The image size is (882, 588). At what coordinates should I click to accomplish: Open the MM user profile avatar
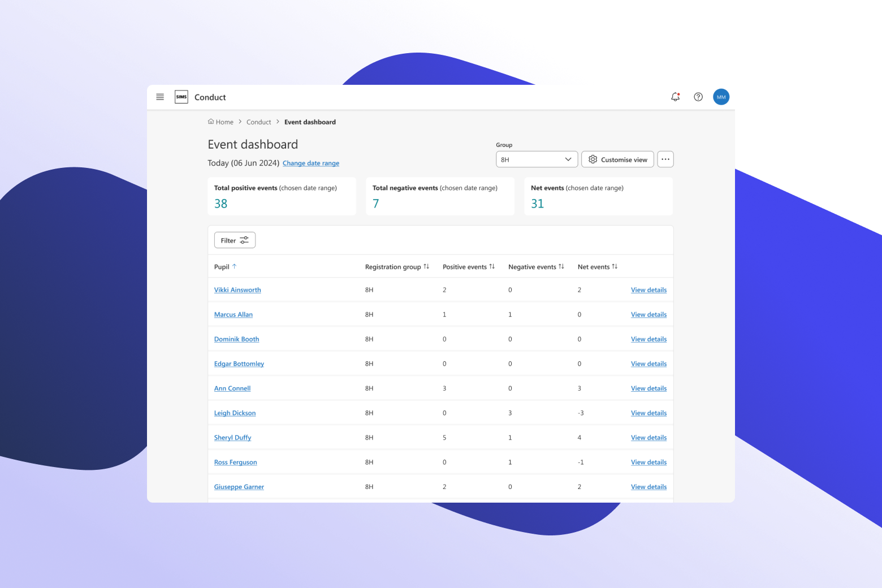[x=721, y=97]
